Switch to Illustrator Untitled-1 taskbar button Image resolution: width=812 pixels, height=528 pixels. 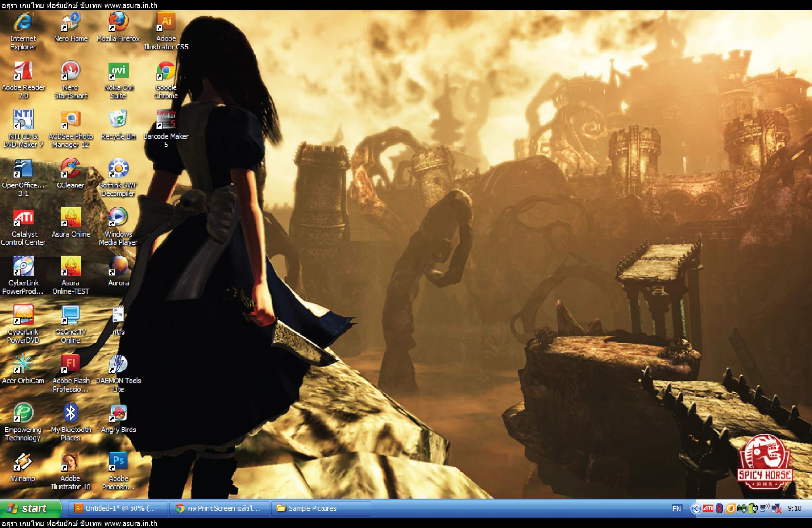[118, 509]
